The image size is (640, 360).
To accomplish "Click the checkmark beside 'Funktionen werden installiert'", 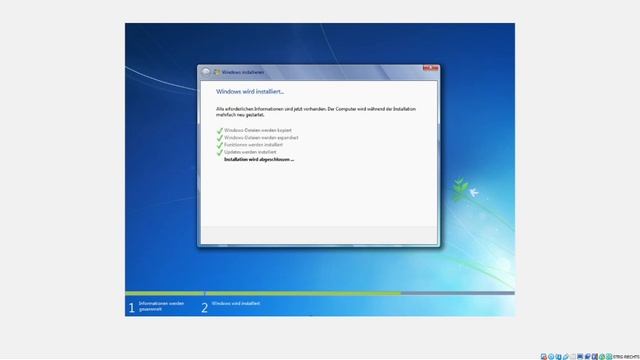I will [220, 145].
